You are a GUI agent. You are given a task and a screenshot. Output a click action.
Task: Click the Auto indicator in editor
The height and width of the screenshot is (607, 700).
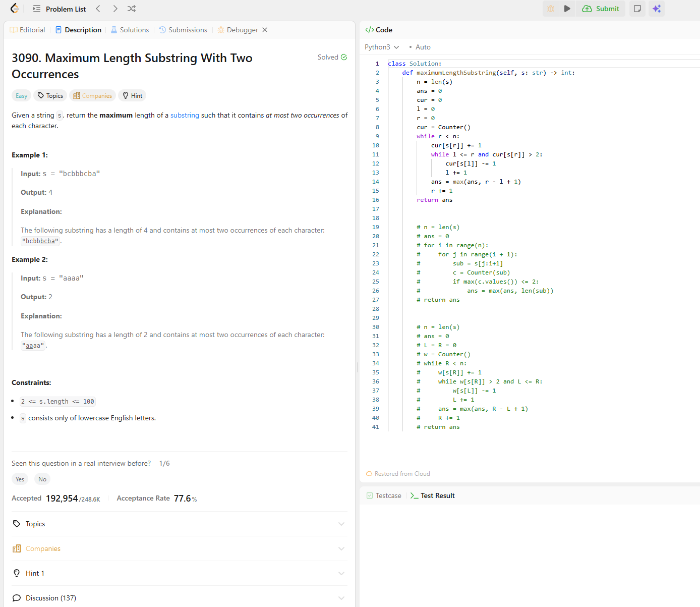pyautogui.click(x=420, y=47)
